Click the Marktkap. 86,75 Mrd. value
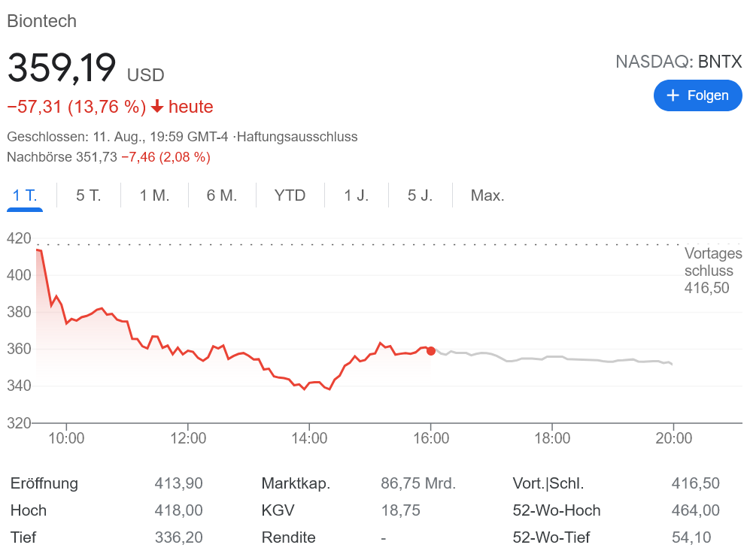Screen dimensions: 747x560 (418, 483)
